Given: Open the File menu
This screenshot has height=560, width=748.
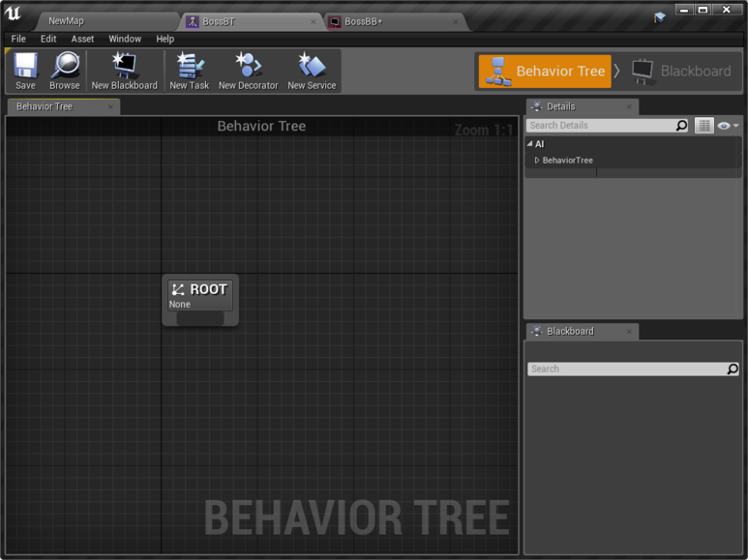Looking at the screenshot, I should coord(18,39).
